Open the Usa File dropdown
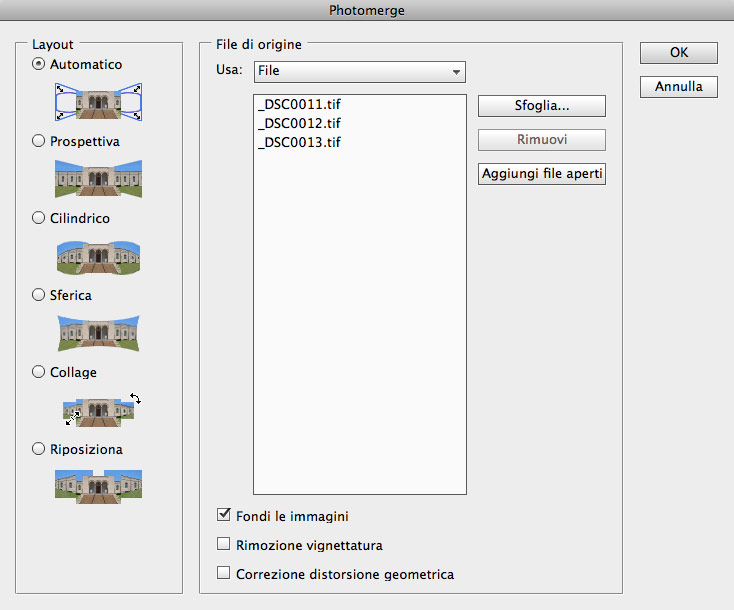This screenshot has height=610, width=734. coord(359,72)
